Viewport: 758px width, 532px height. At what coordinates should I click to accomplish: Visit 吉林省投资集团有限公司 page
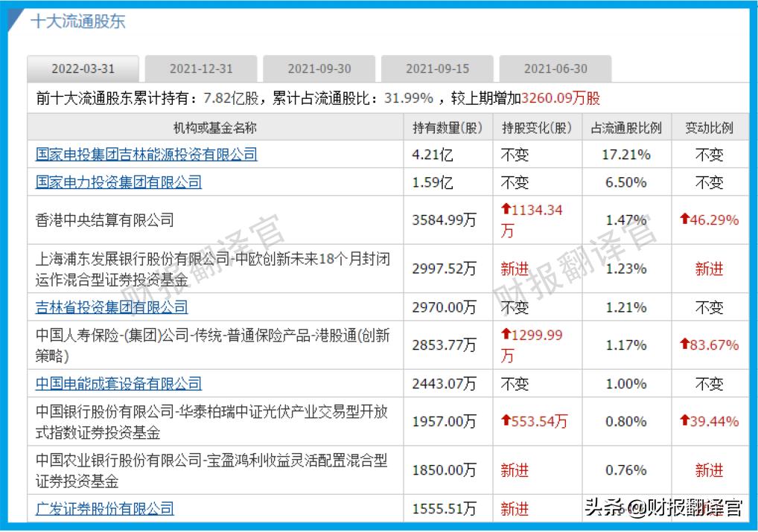112,307
